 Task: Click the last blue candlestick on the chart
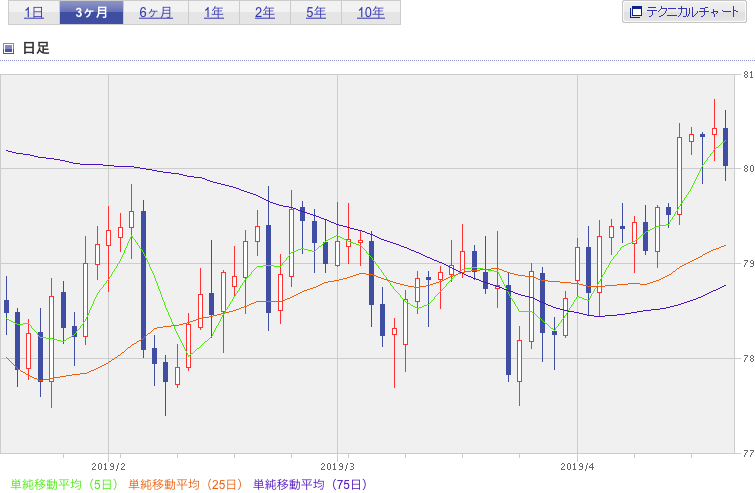coord(726,147)
